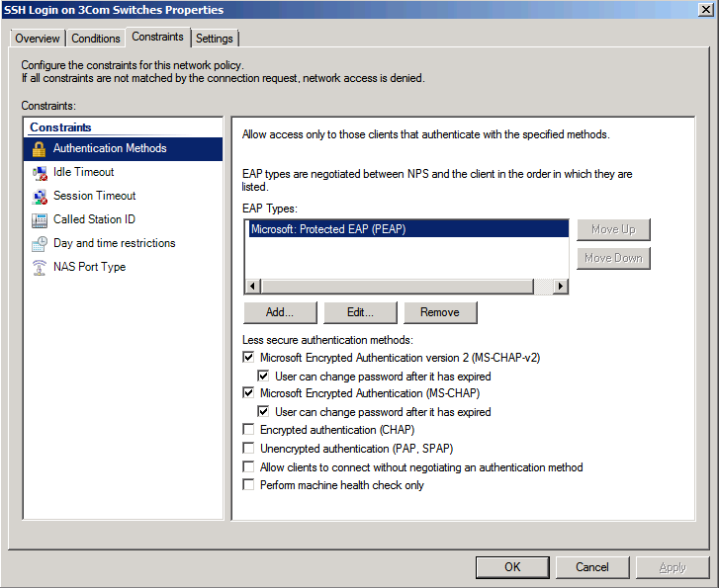This screenshot has height=588, width=719.
Task: Click the NAS Port Type antenna icon
Action: [x=40, y=267]
